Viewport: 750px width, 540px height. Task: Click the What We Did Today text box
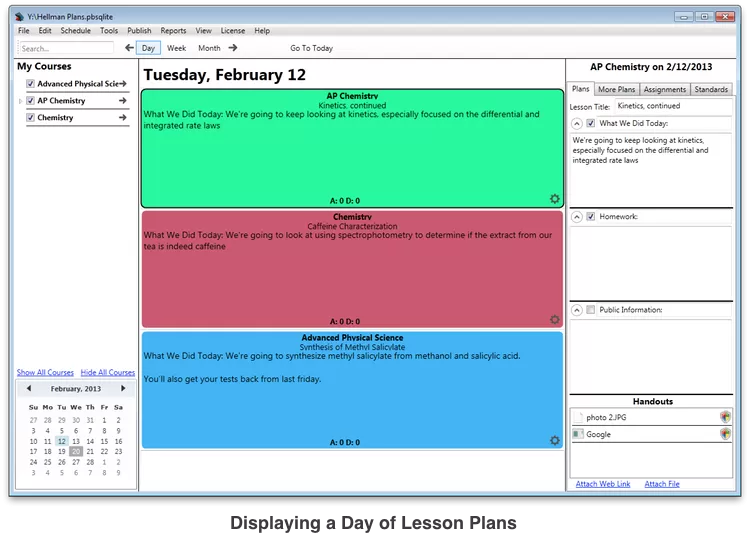coord(651,170)
